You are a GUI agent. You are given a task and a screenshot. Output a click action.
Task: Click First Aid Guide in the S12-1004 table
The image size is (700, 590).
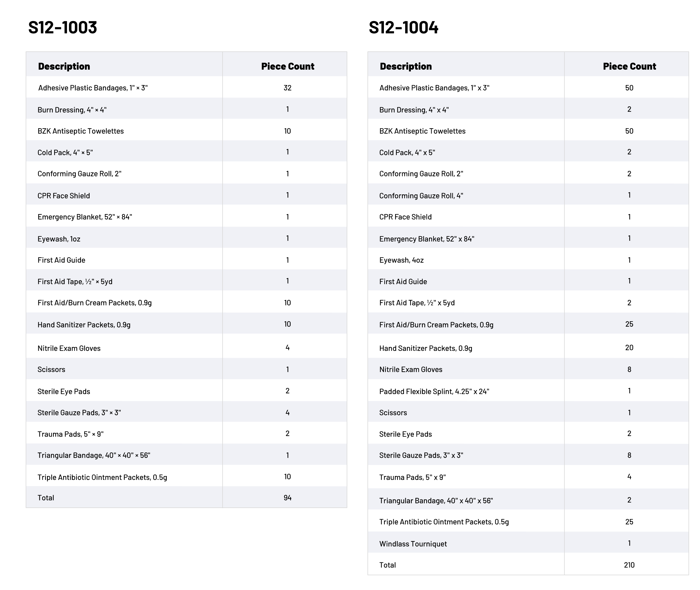[x=403, y=282]
